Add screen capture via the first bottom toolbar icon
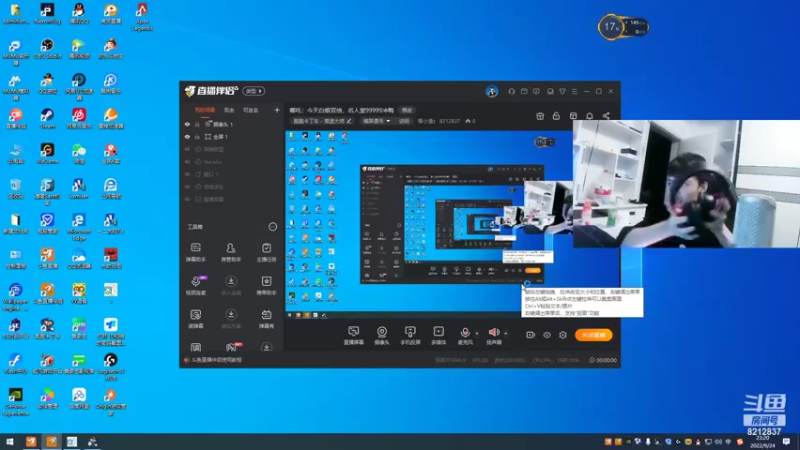This screenshot has height=450, width=800. pos(353,335)
